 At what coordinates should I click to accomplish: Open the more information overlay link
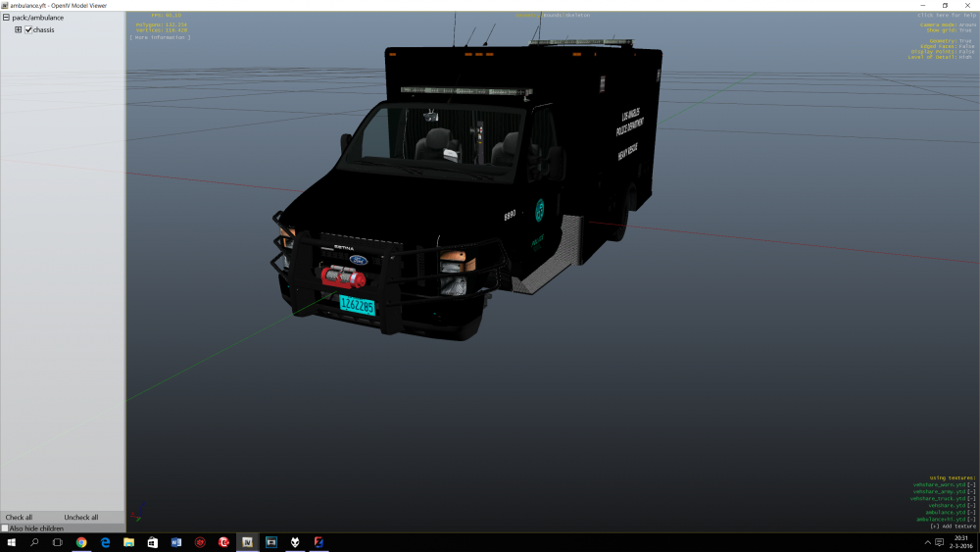(160, 37)
